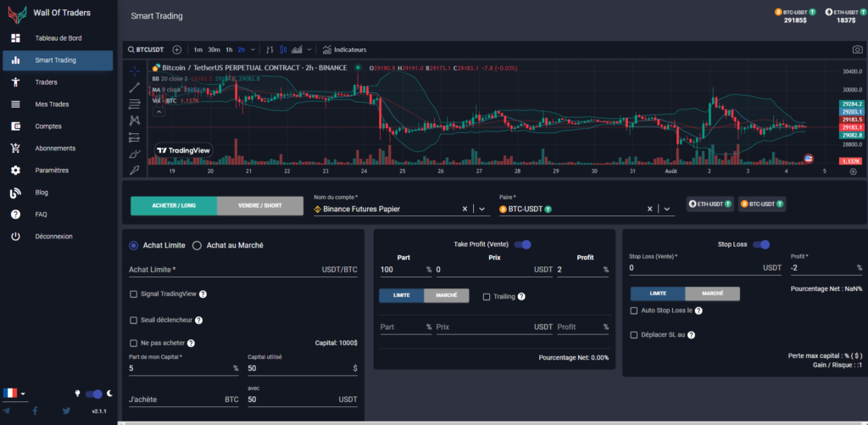The width and height of the screenshot is (868, 425).
Task: Click help icon next to Signal TradingView
Action: tap(203, 294)
